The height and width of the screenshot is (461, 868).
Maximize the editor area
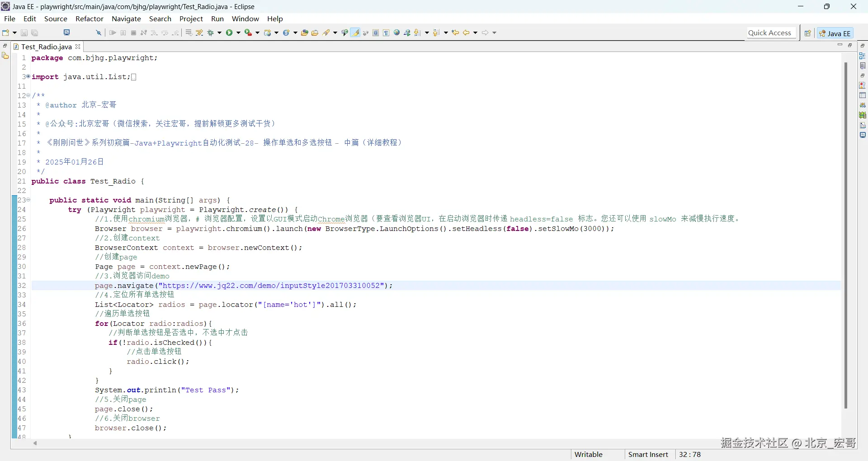(850, 45)
